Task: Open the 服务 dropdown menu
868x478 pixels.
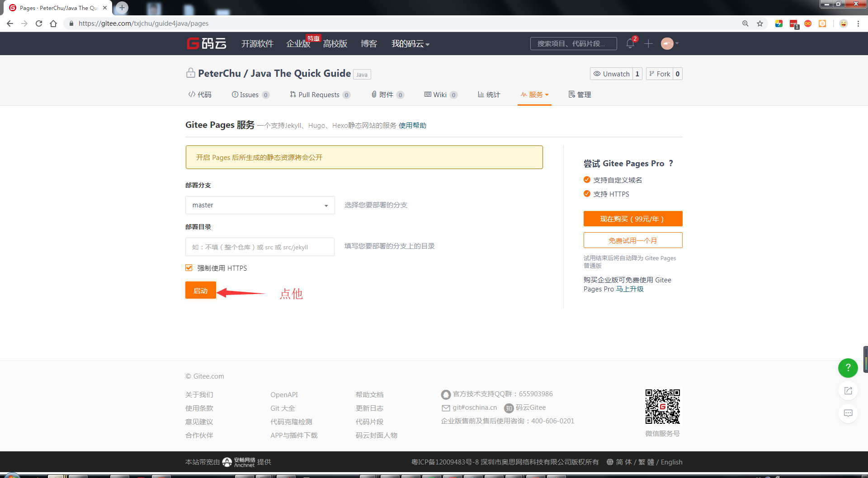Action: point(534,94)
